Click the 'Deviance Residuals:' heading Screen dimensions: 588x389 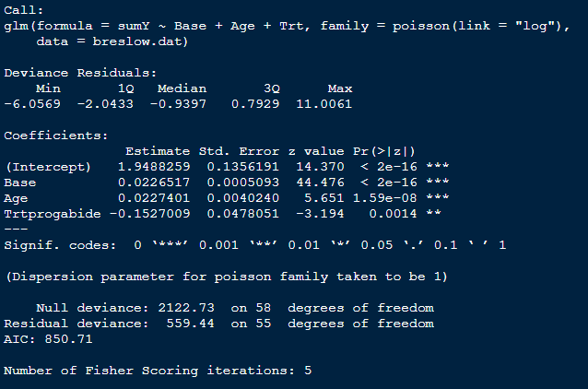80,73
